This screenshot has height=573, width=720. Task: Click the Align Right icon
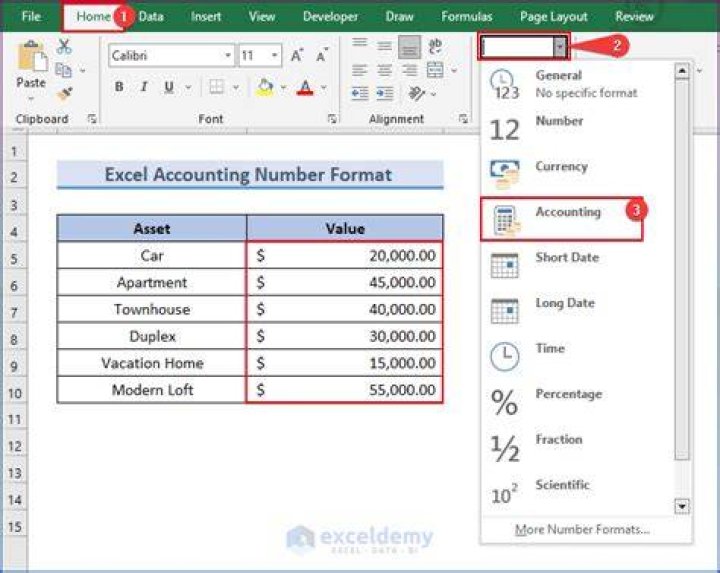coord(409,70)
